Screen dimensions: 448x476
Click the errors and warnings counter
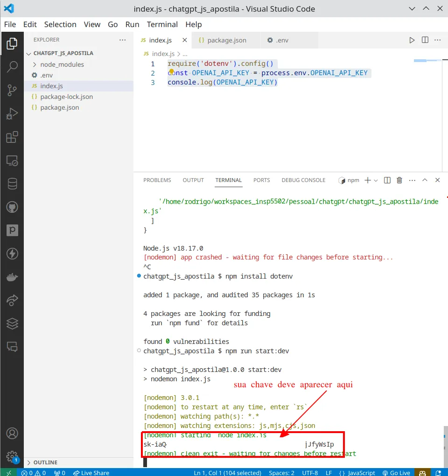(x=34, y=473)
